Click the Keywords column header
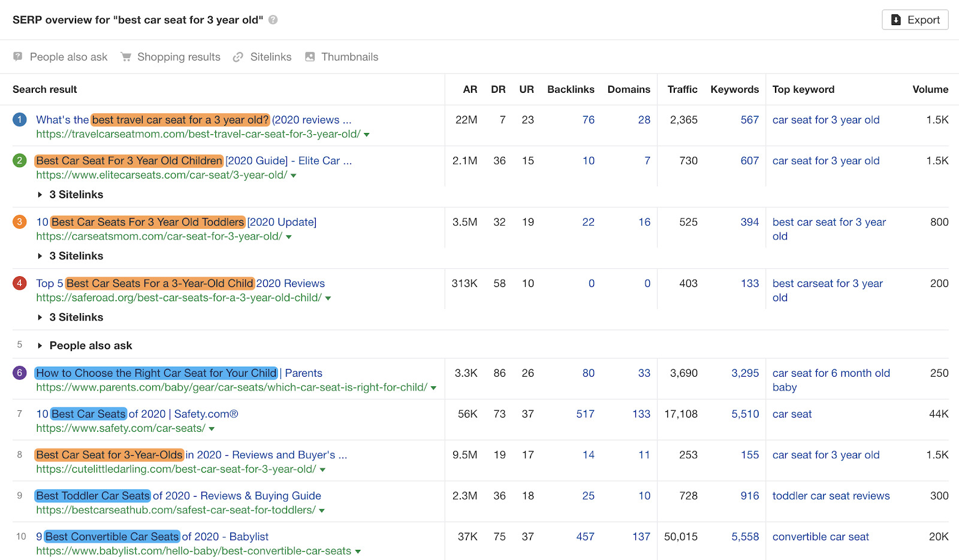959x560 pixels. tap(734, 89)
